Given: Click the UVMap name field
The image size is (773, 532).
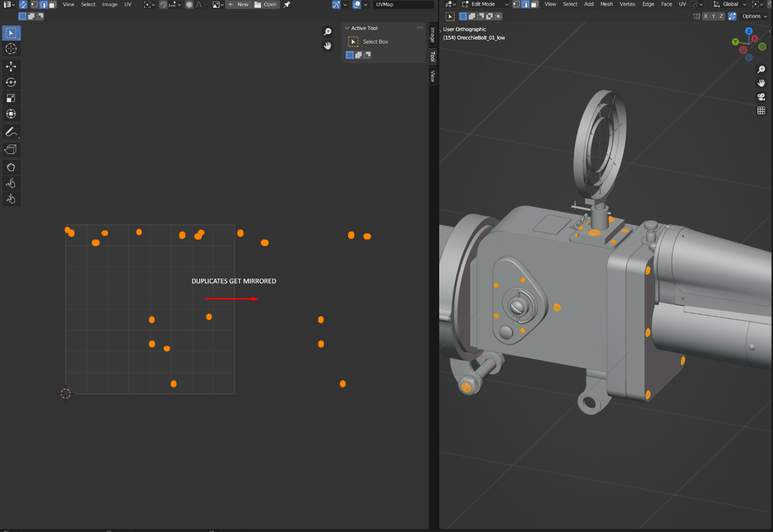Looking at the screenshot, I should click(x=403, y=4).
